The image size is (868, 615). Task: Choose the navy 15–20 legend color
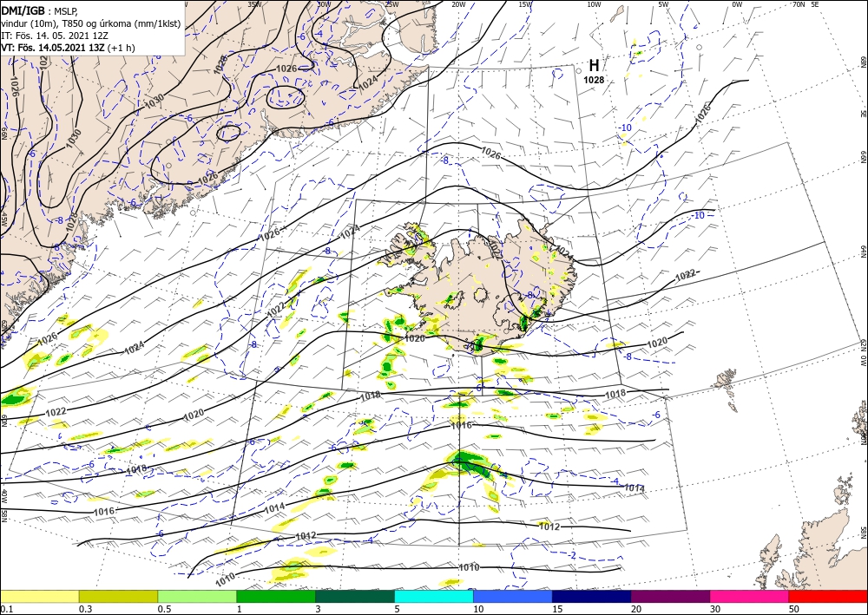[x=592, y=596]
